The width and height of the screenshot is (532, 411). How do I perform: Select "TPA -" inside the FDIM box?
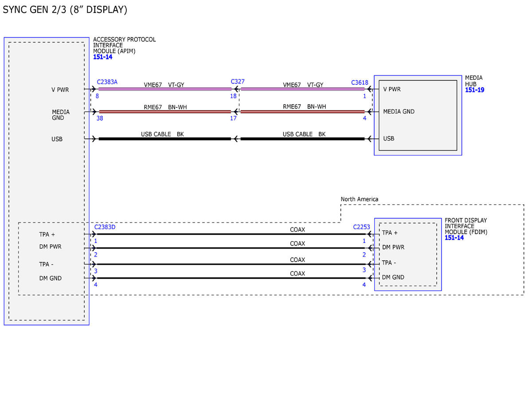point(389,262)
